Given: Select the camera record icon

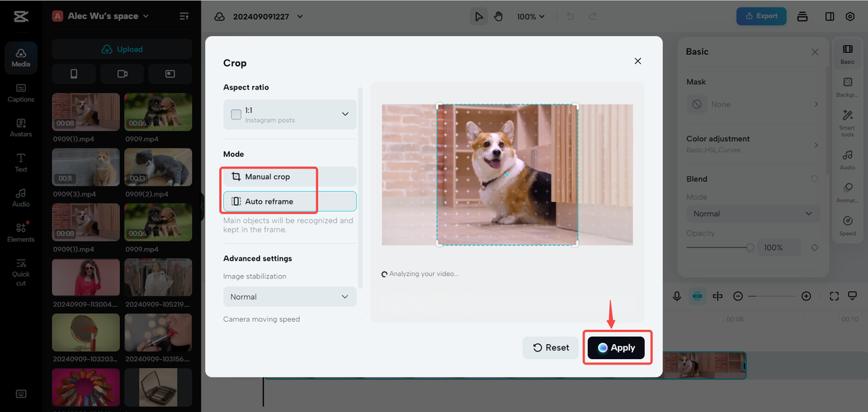Looking at the screenshot, I should pos(122,74).
